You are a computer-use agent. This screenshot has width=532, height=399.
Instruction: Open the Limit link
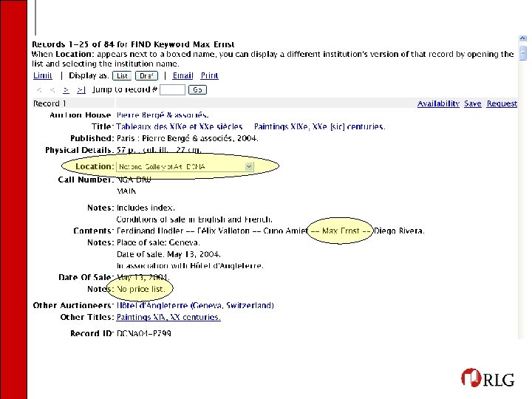coord(43,75)
